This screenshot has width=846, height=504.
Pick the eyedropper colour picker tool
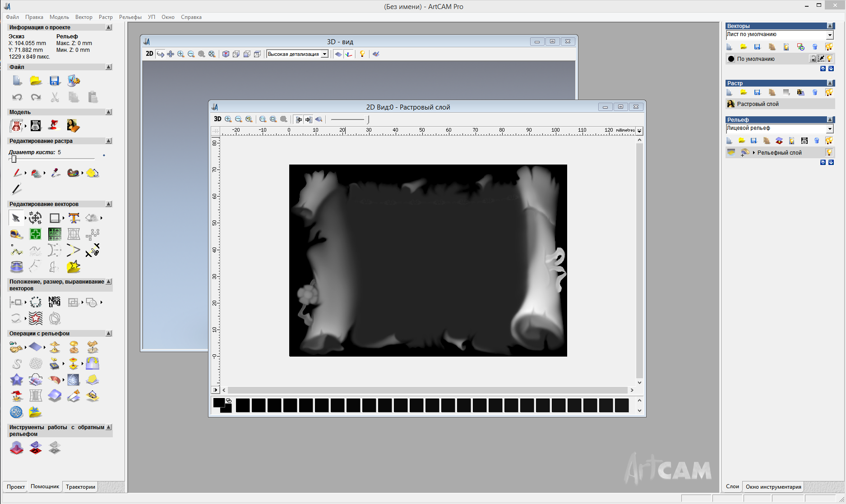(x=55, y=173)
